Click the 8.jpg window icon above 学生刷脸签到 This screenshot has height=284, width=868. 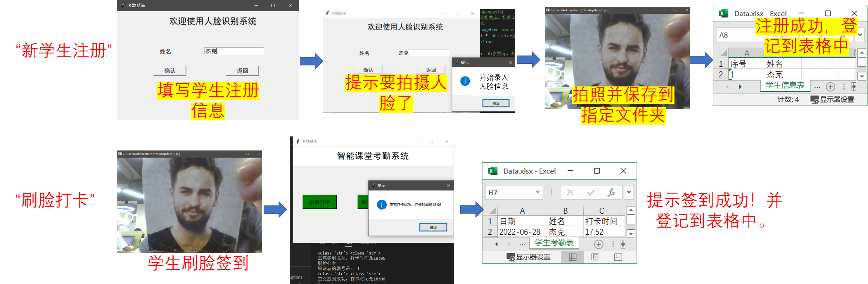pos(120,154)
